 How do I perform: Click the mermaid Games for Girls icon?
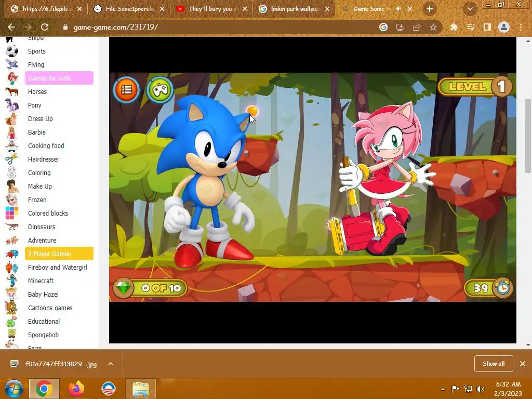12,78
